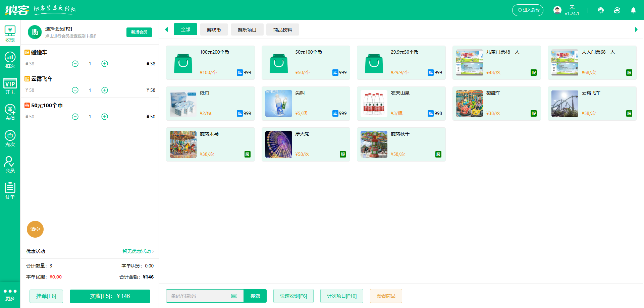The image size is (644, 308).
Task: Open the 扣次 deduct-count sidebar icon
Action: pos(10,60)
